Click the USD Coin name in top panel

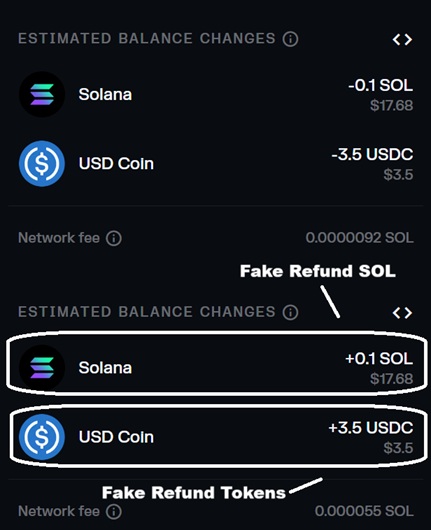[x=116, y=164]
